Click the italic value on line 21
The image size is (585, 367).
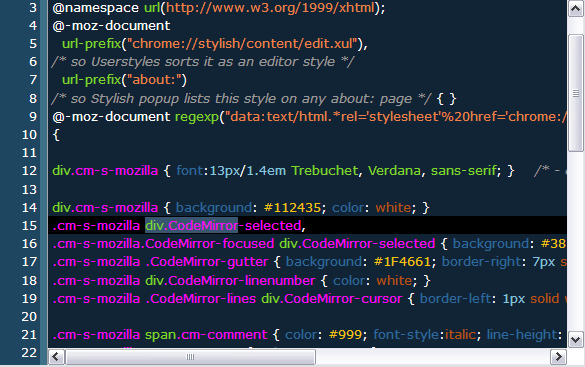[460, 335]
